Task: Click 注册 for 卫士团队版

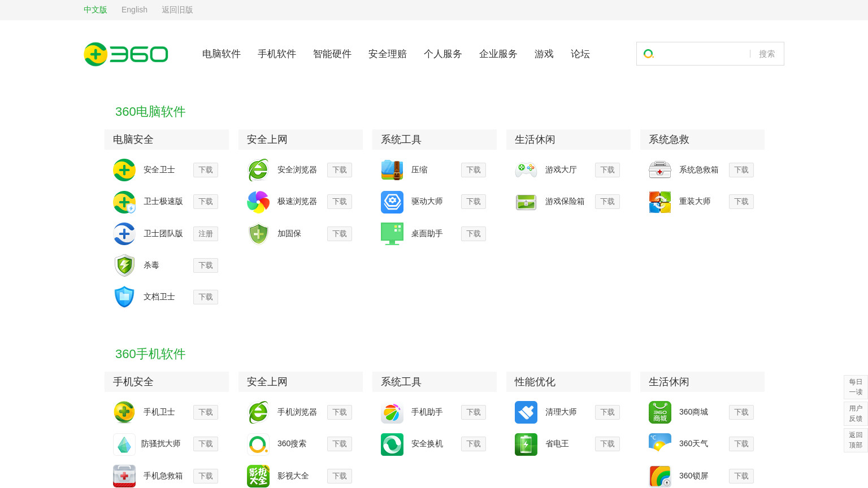Action: click(x=206, y=234)
